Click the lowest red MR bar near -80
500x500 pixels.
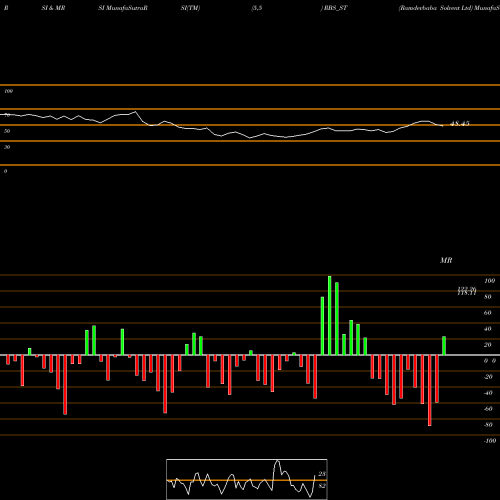coord(430,390)
